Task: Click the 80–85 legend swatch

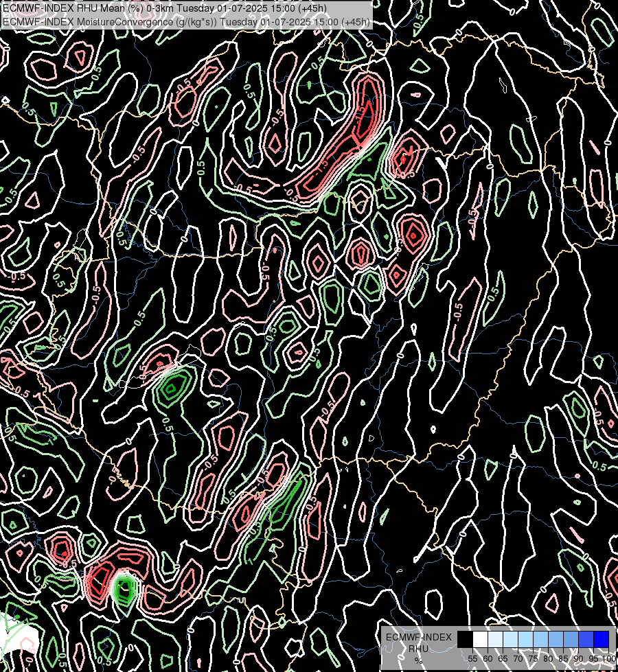Action: pyautogui.click(x=556, y=639)
